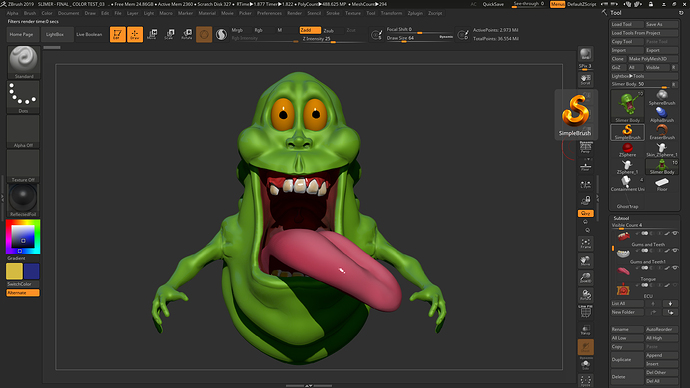This screenshot has height=388, width=690.
Task: Toggle the Zadd mode
Action: click(x=310, y=30)
